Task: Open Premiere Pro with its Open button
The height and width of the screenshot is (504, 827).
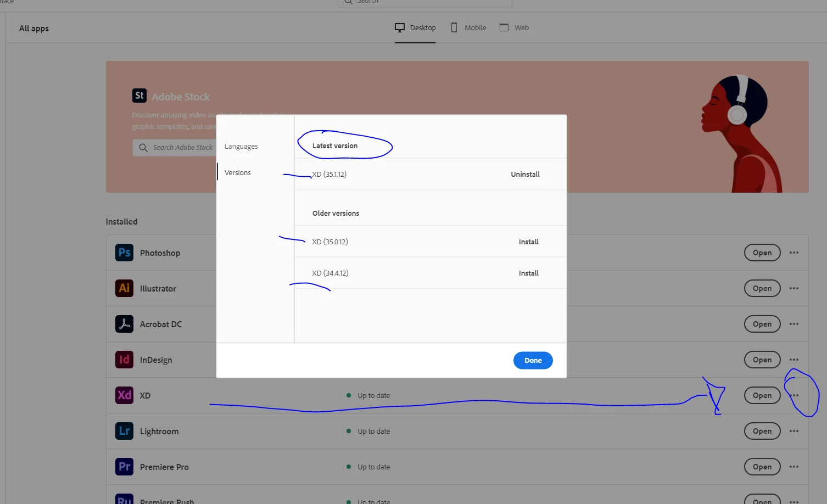Action: tap(762, 467)
